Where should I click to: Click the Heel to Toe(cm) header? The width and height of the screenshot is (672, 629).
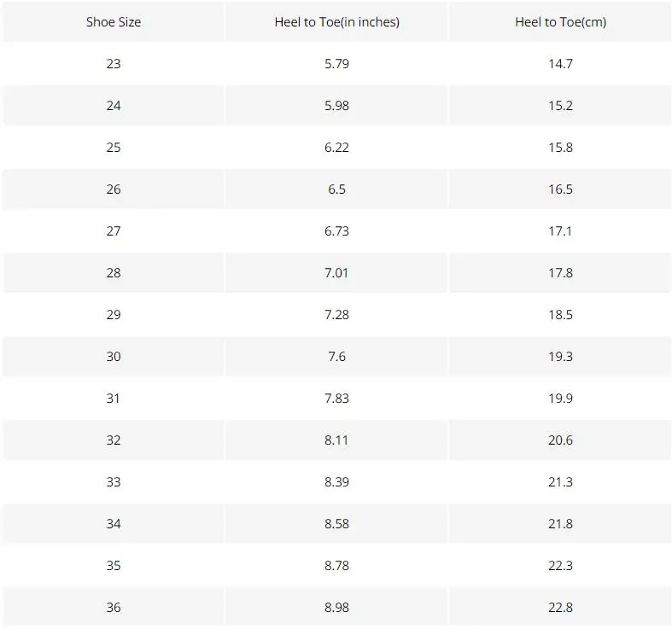pyautogui.click(x=560, y=22)
